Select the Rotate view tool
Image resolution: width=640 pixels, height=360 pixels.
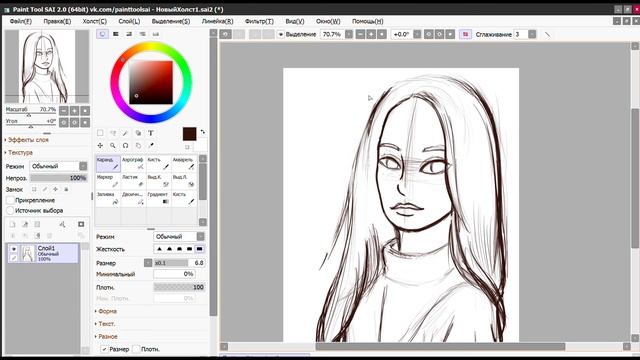coord(126,145)
